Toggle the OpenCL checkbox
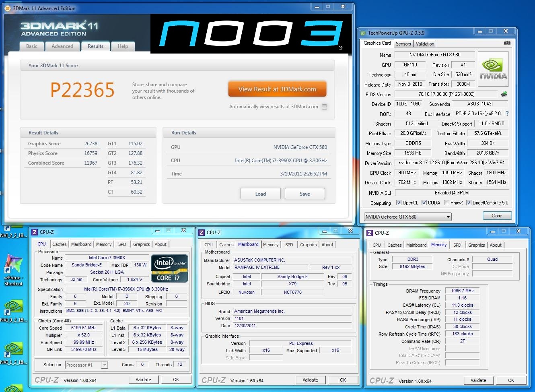535x392 pixels. coord(399,203)
